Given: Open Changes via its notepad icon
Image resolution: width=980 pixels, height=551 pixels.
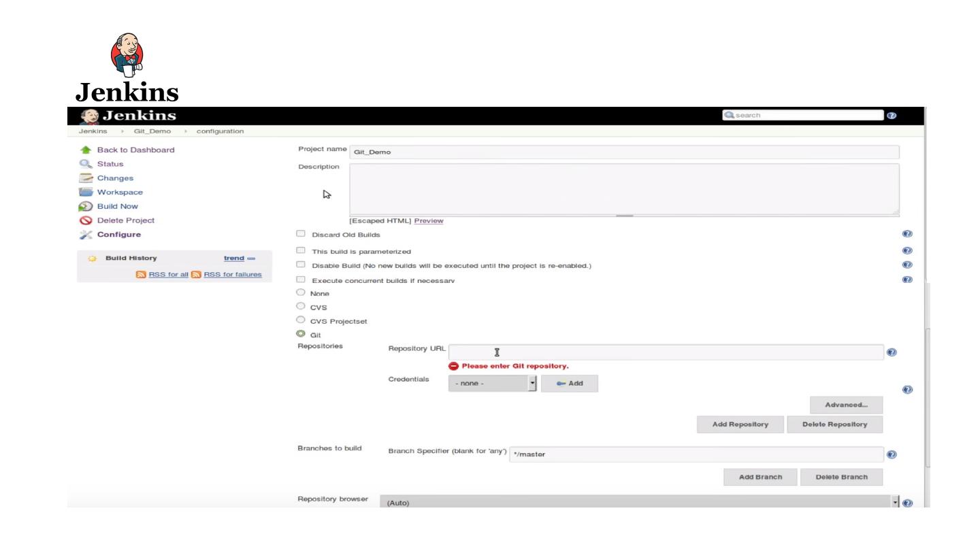Looking at the screenshot, I should pyautogui.click(x=86, y=178).
